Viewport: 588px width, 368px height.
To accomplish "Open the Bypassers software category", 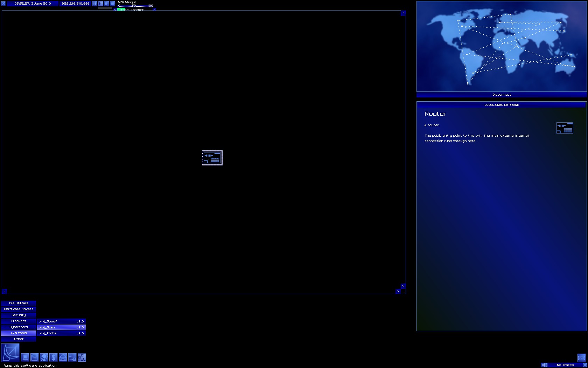I will pyautogui.click(x=19, y=327).
